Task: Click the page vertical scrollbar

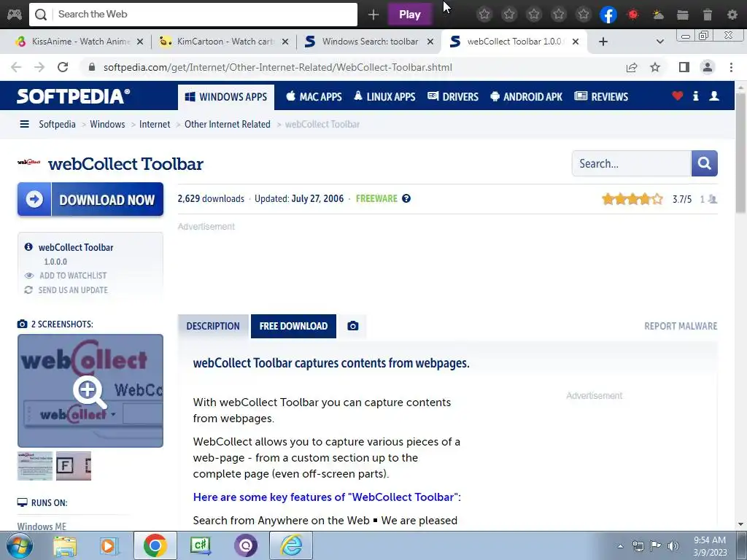Action: click(x=740, y=152)
